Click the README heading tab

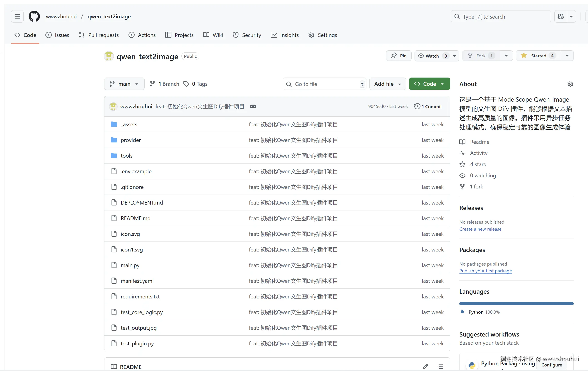coord(126,367)
